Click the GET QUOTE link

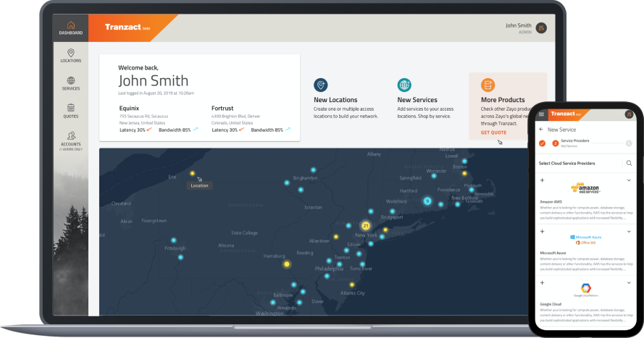pos(493,132)
